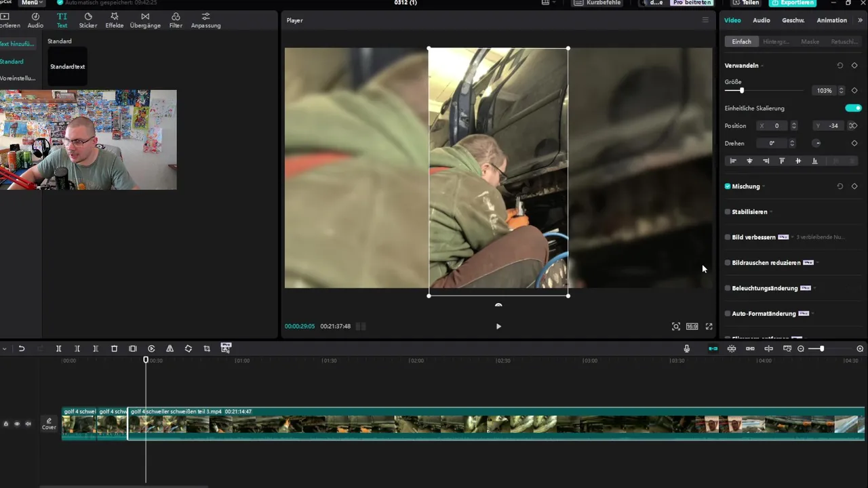The height and width of the screenshot is (488, 868).
Task: Align clip to top edge
Action: click(782, 161)
